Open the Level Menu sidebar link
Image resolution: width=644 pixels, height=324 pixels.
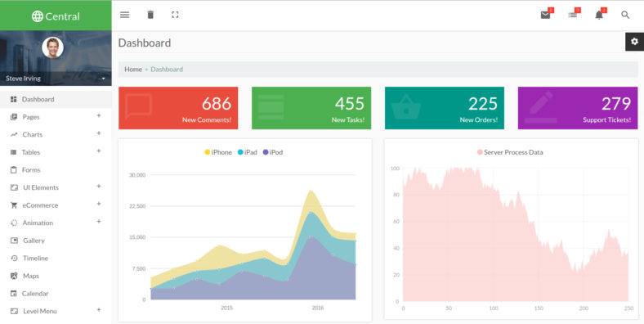pyautogui.click(x=40, y=311)
